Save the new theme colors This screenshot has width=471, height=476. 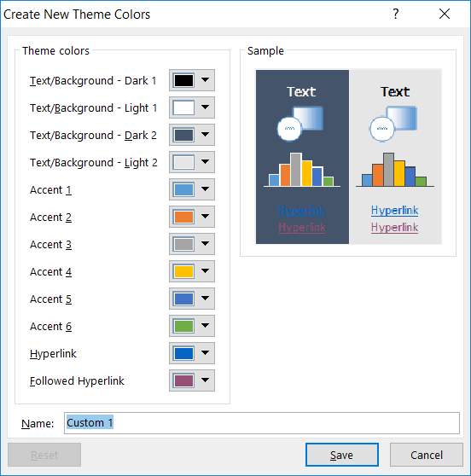(x=342, y=455)
